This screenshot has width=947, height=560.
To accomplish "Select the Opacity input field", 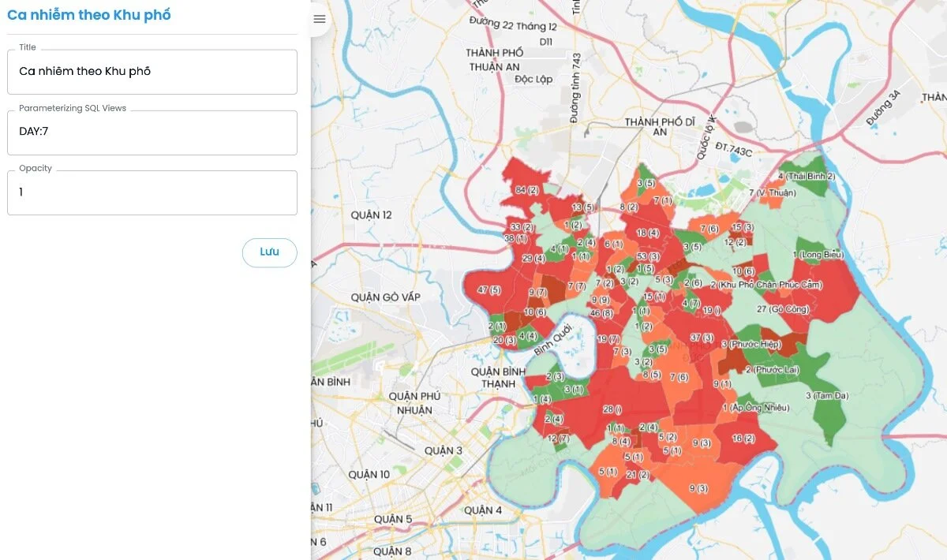I will click(x=152, y=192).
